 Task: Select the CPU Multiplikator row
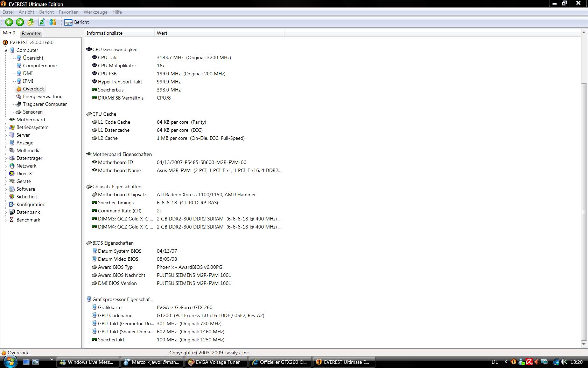point(184,66)
